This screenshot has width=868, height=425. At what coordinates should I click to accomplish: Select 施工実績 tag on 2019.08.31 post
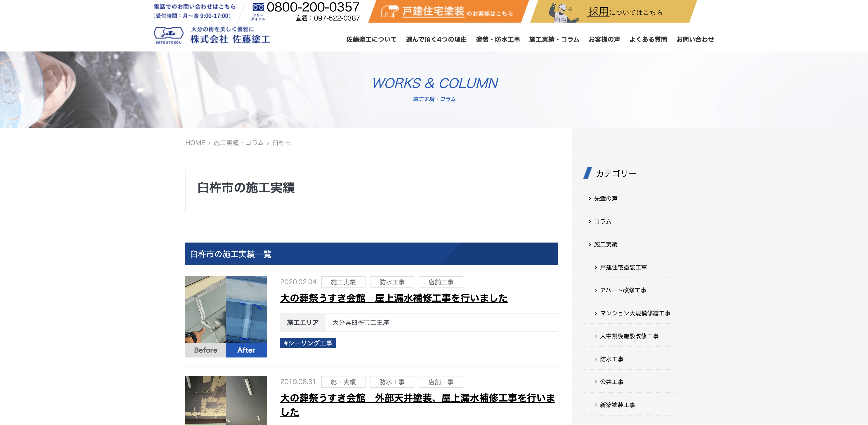343,382
